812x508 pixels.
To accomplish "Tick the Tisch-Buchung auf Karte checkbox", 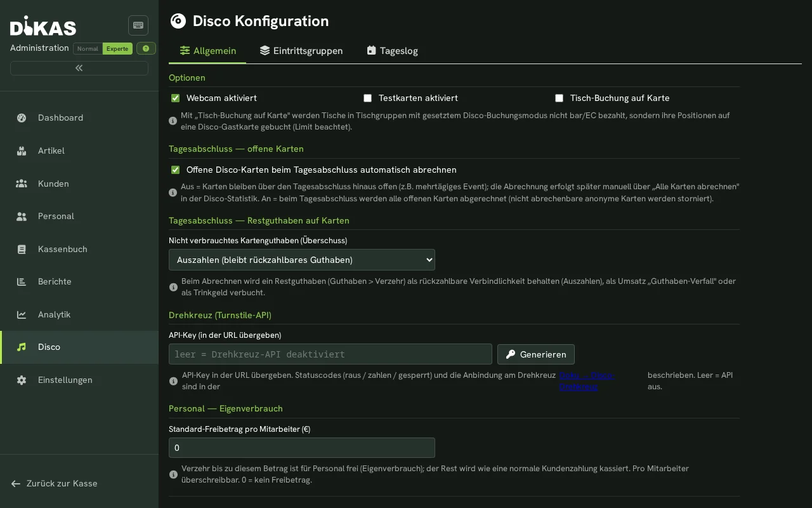I will tap(559, 98).
